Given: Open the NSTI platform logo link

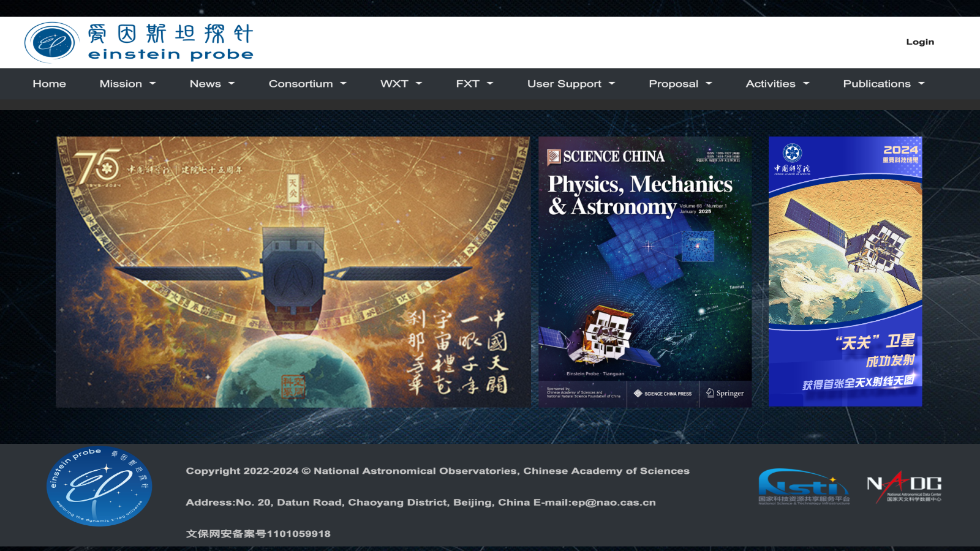Looking at the screenshot, I should pyautogui.click(x=804, y=486).
